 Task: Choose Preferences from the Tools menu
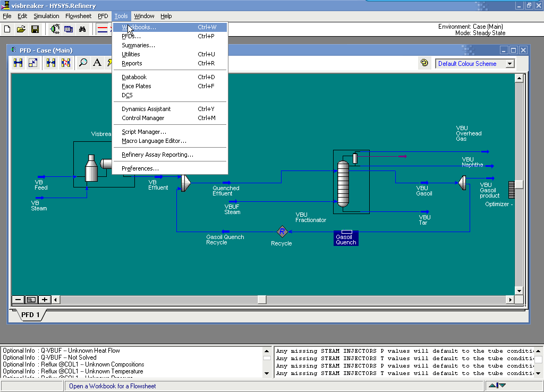(170, 168)
